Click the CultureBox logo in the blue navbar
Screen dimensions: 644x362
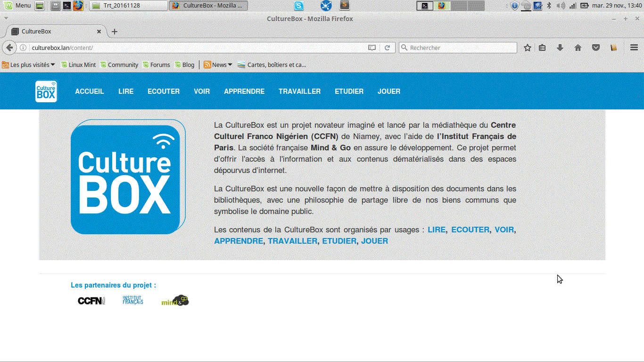(x=46, y=91)
